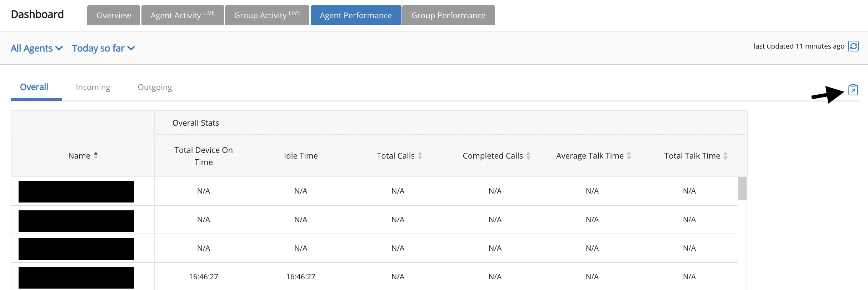Click the Dashboard title
868x290 pixels.
click(x=38, y=14)
